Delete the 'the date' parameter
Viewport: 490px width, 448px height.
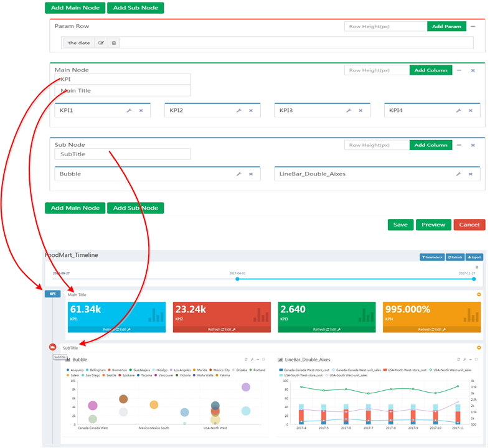pos(114,43)
